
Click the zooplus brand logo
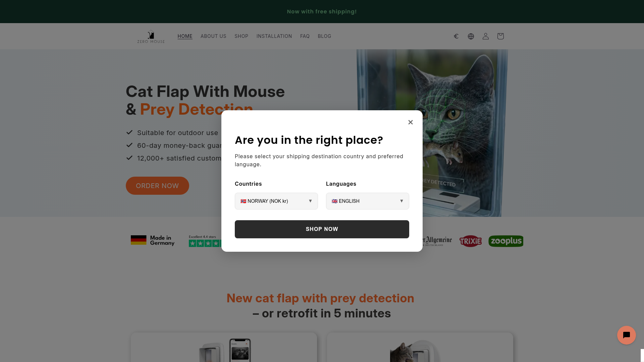[x=506, y=241]
